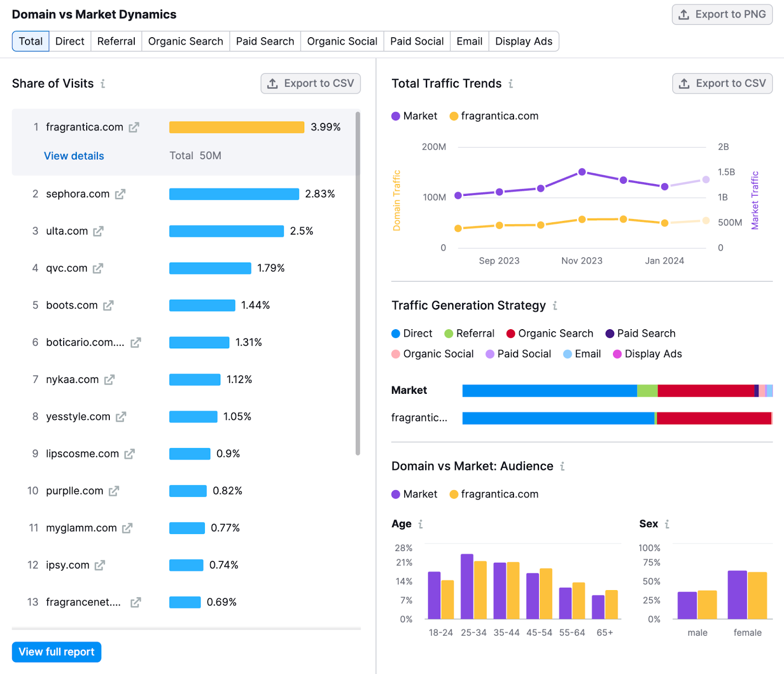The width and height of the screenshot is (784, 674).
Task: Click info icon next to Sex chart
Action: click(667, 524)
